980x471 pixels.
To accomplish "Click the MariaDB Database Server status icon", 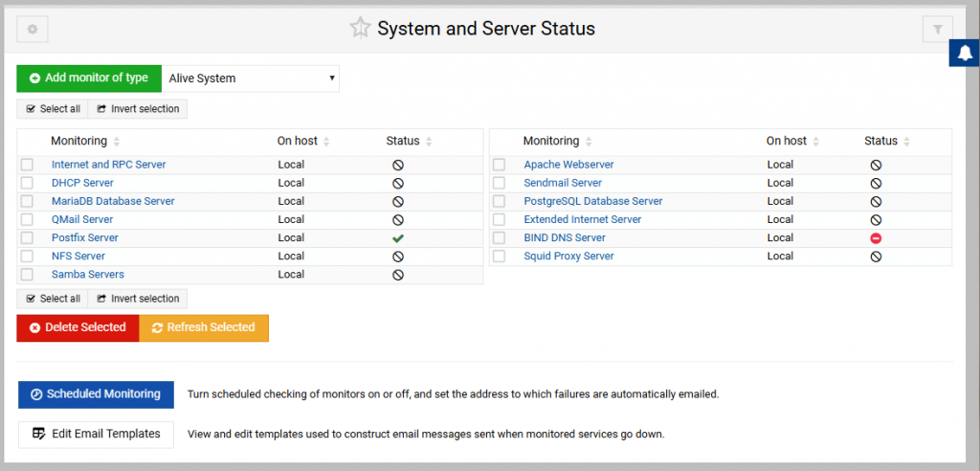I will pyautogui.click(x=397, y=201).
